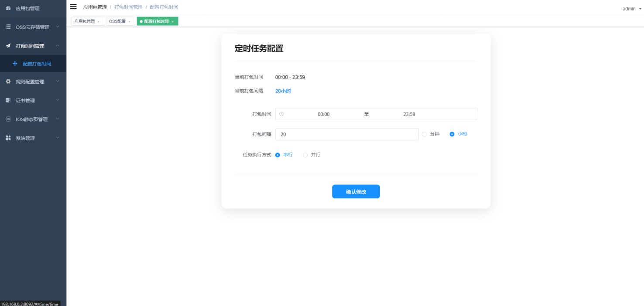
Task: Click the 规则配置管理 gear icon
Action: pos(8,82)
